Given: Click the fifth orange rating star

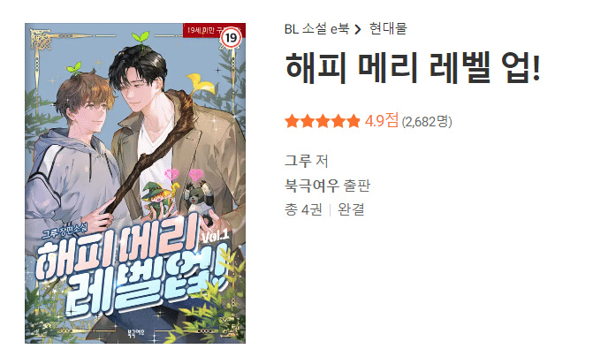Looking at the screenshot, I should [353, 121].
